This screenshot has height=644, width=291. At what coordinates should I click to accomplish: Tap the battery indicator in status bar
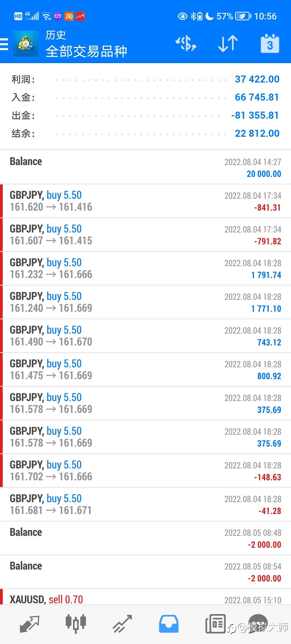click(243, 16)
